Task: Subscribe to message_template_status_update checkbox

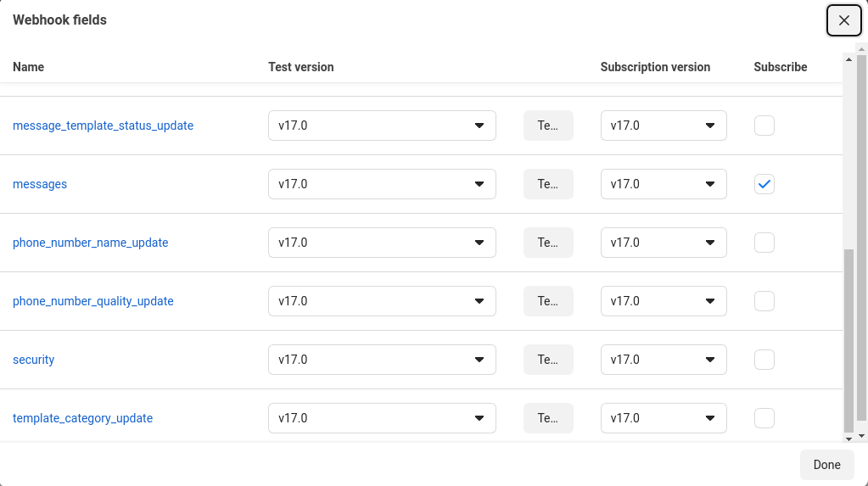Action: [x=764, y=126]
